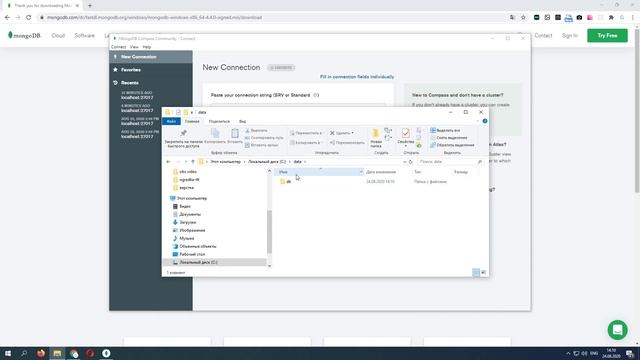The height and width of the screenshot is (360, 640).
Task: Open the blue File tab in Explorer
Action: click(171, 122)
